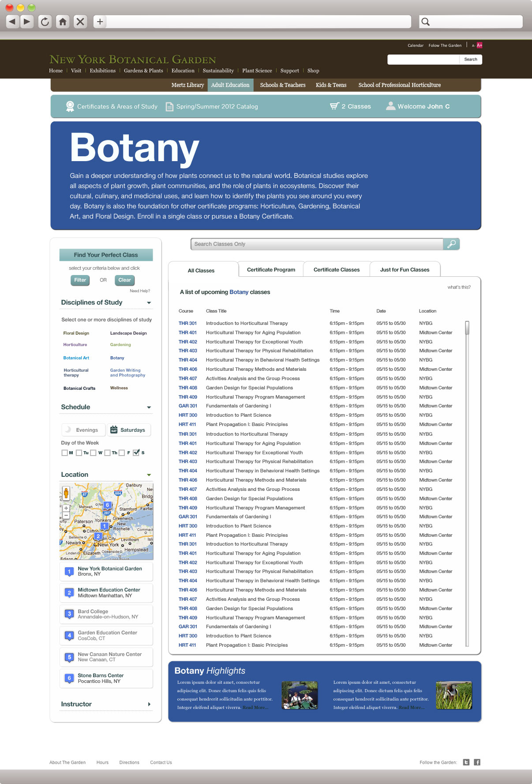
Task: Toggle the Saturdays schedule button
Action: [129, 430]
